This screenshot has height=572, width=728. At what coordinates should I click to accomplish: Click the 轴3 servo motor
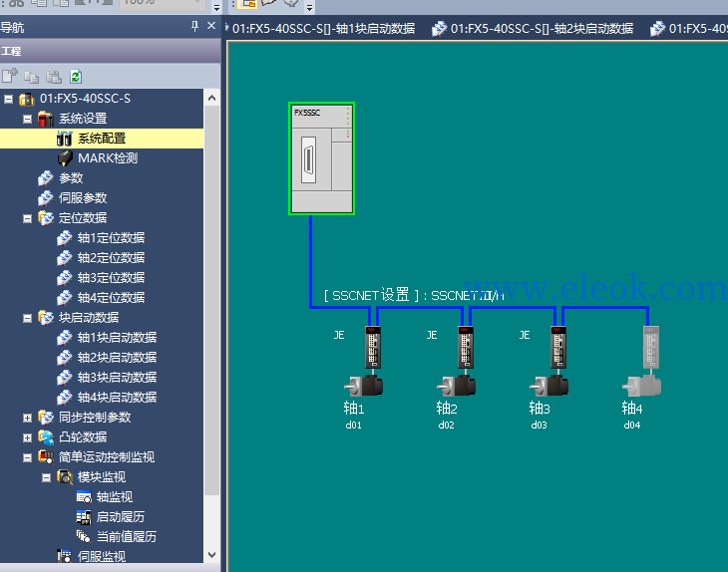tap(548, 386)
